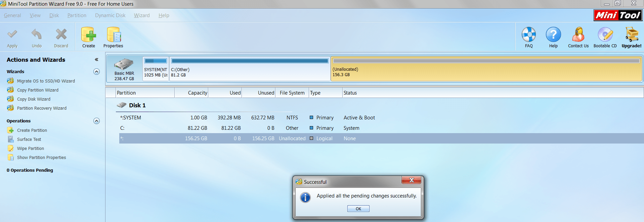The width and height of the screenshot is (644, 222).
Task: Select the unallocated 156.25 GB row
Action: [381, 138]
